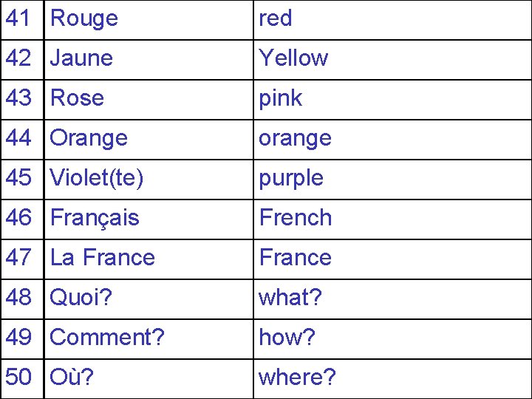
Task: Select the translation "where?"
Action: point(297,378)
